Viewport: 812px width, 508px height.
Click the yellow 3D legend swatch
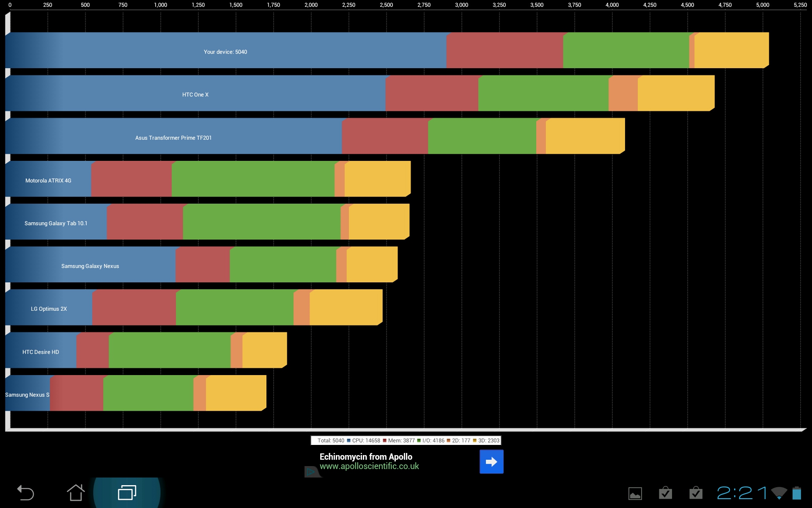point(475,441)
